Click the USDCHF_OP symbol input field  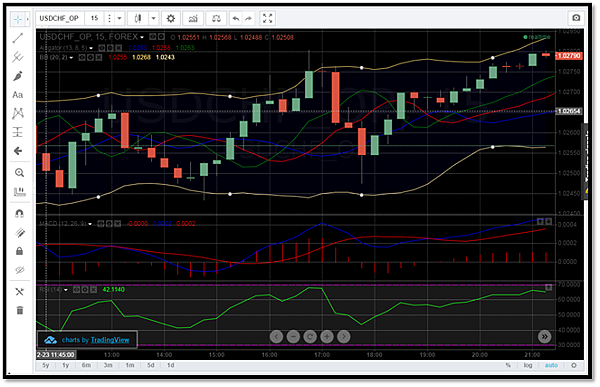(59, 18)
